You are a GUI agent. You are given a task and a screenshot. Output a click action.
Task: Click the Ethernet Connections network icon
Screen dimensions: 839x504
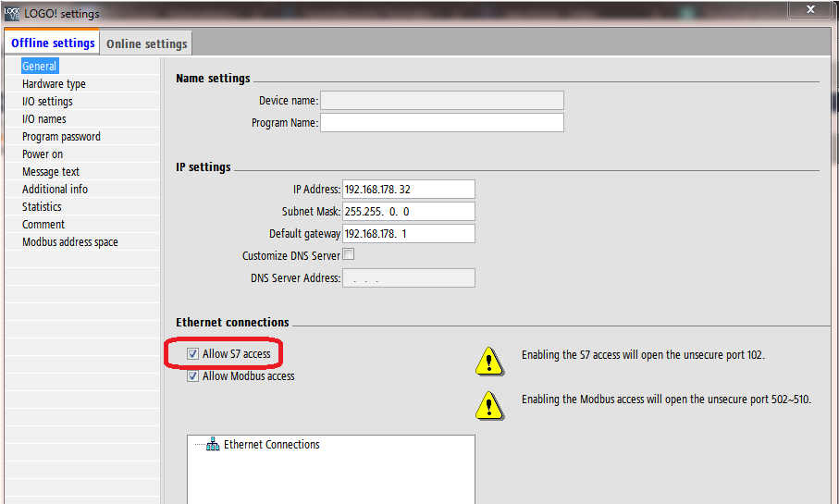213,444
